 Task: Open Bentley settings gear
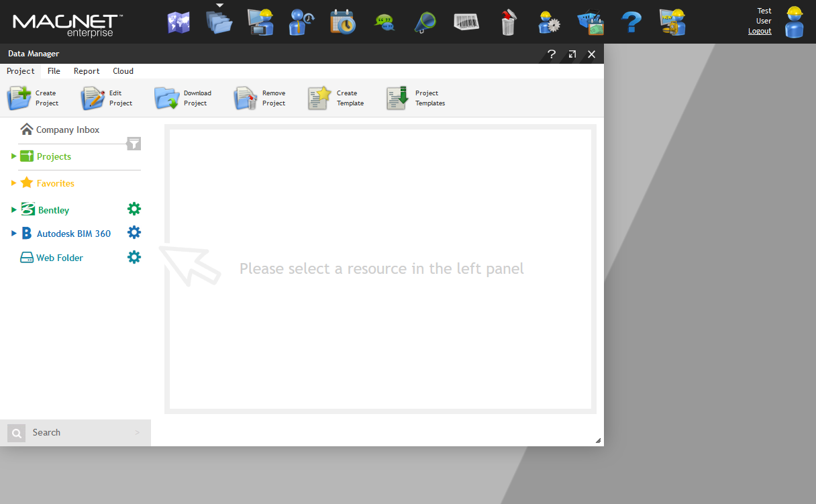pyautogui.click(x=134, y=209)
